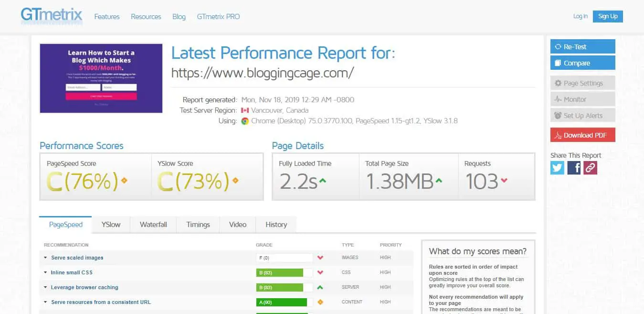
Task: Click the F (0) grade bar
Action: (285, 258)
